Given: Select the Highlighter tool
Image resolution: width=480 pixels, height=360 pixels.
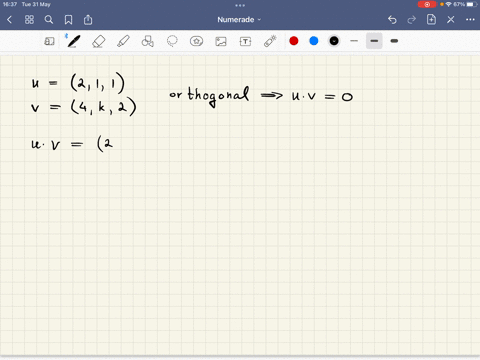Looking at the screenshot, I should [123, 41].
